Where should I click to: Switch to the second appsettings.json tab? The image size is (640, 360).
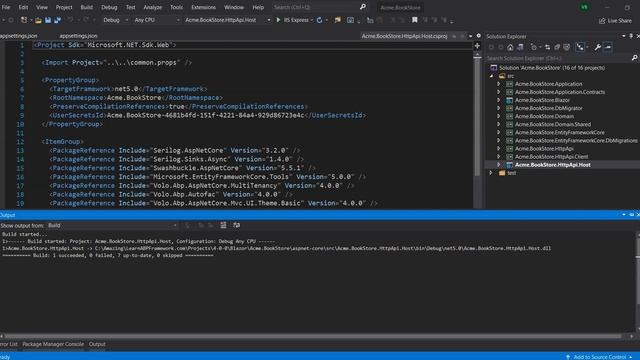[x=78, y=36]
